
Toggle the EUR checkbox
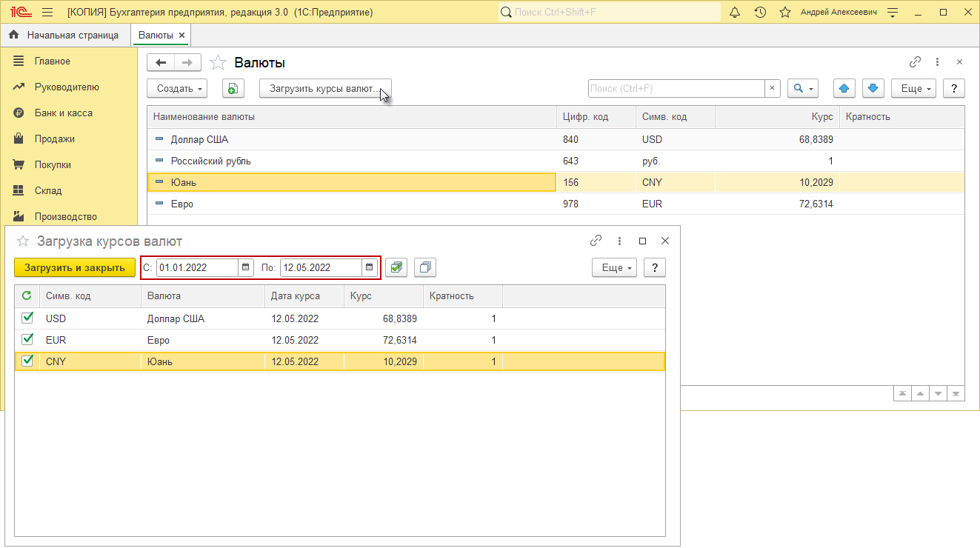click(27, 339)
